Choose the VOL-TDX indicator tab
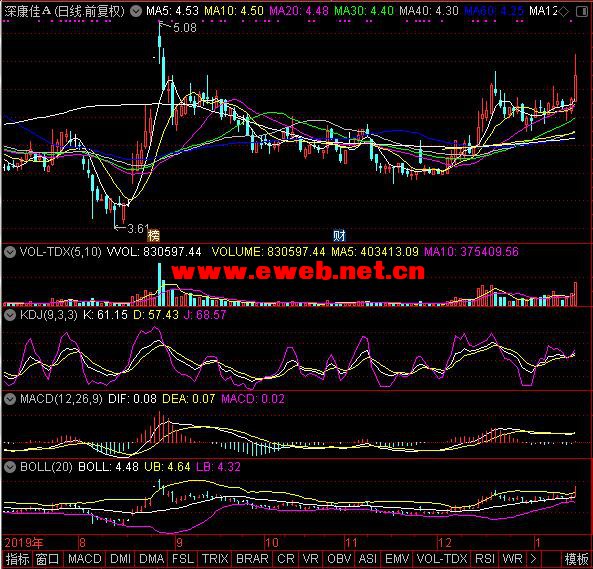This screenshot has width=593, height=569. [442, 558]
